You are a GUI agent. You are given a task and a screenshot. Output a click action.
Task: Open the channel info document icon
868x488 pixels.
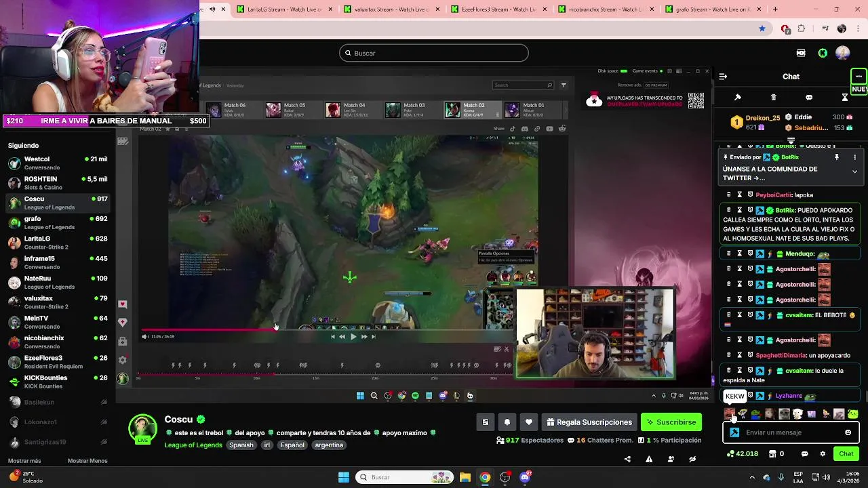pos(486,422)
